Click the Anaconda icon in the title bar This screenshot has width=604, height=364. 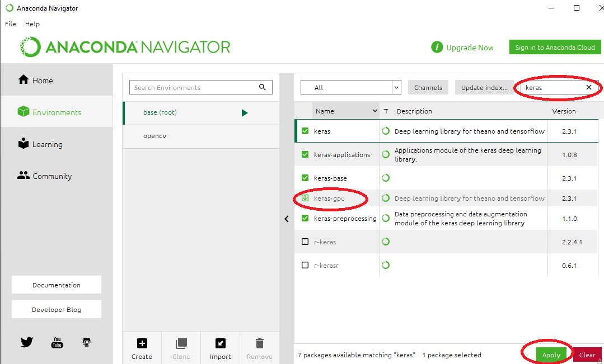pos(10,8)
